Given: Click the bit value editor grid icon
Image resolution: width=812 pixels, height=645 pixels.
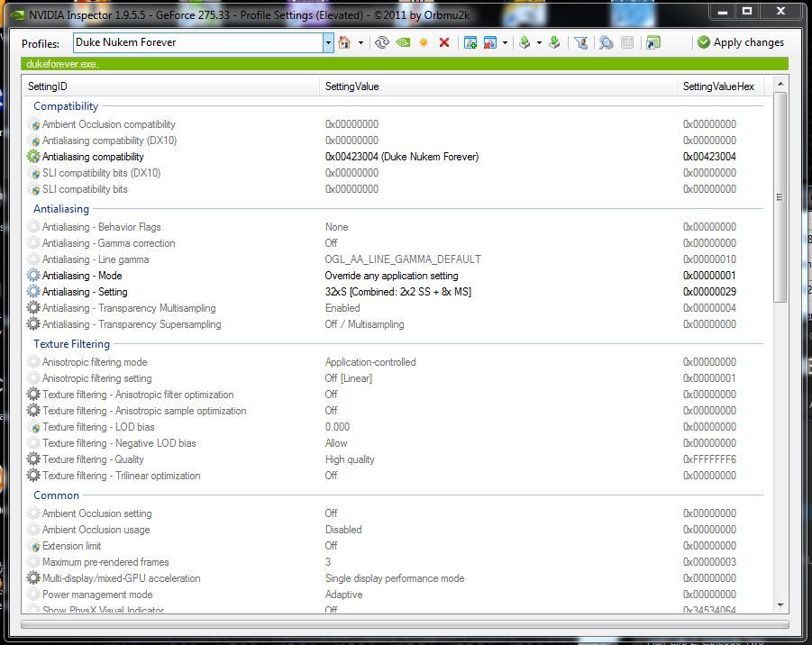Looking at the screenshot, I should tap(627, 42).
